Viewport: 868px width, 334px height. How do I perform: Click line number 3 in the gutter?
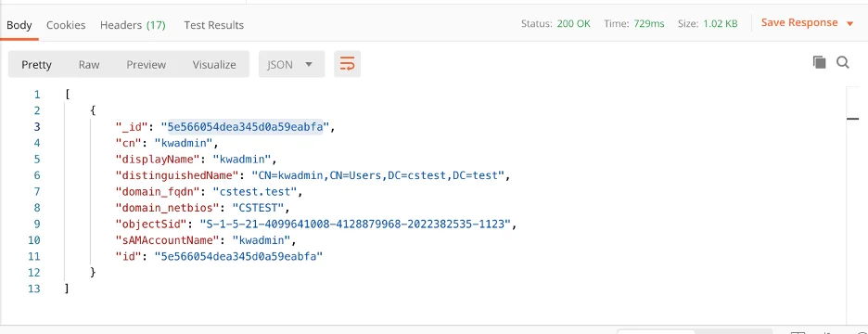36,127
